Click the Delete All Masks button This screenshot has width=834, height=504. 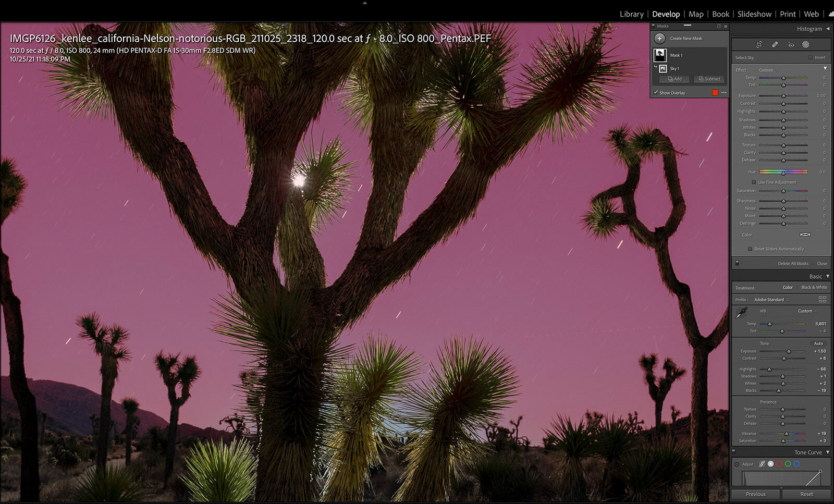click(793, 264)
